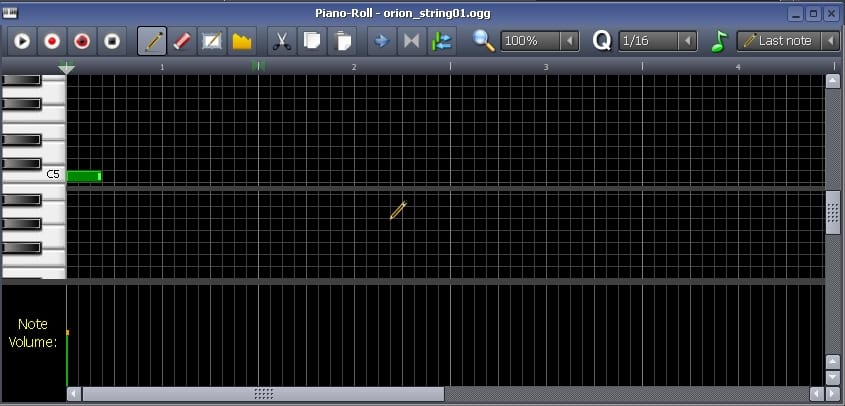Toggle the Erase mode tool
The width and height of the screenshot is (845, 406).
(182, 41)
